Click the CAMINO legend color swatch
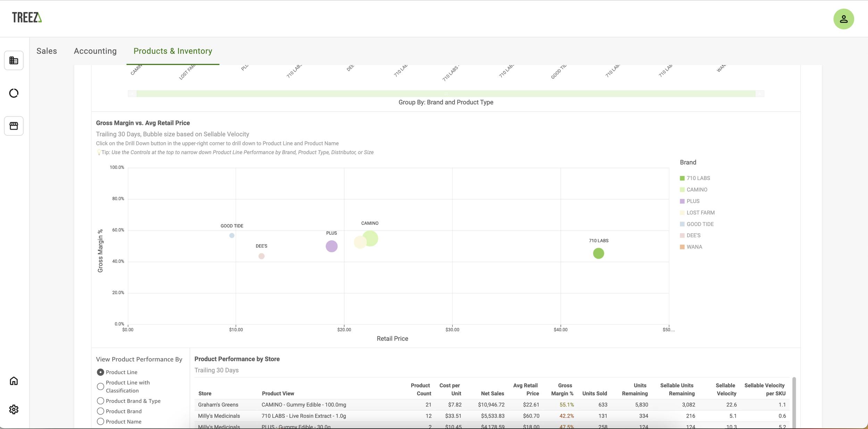The image size is (868, 429). pyautogui.click(x=682, y=190)
